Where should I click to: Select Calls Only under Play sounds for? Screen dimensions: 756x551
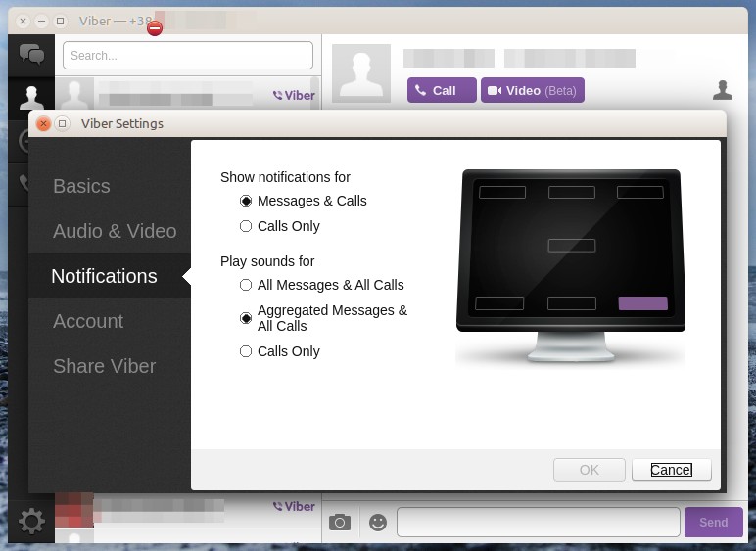click(280, 351)
